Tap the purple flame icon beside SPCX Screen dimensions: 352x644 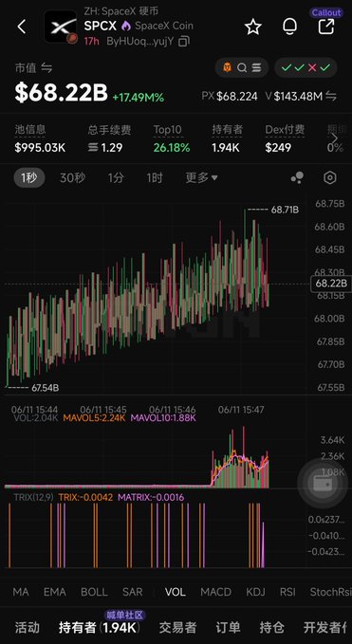125,27
